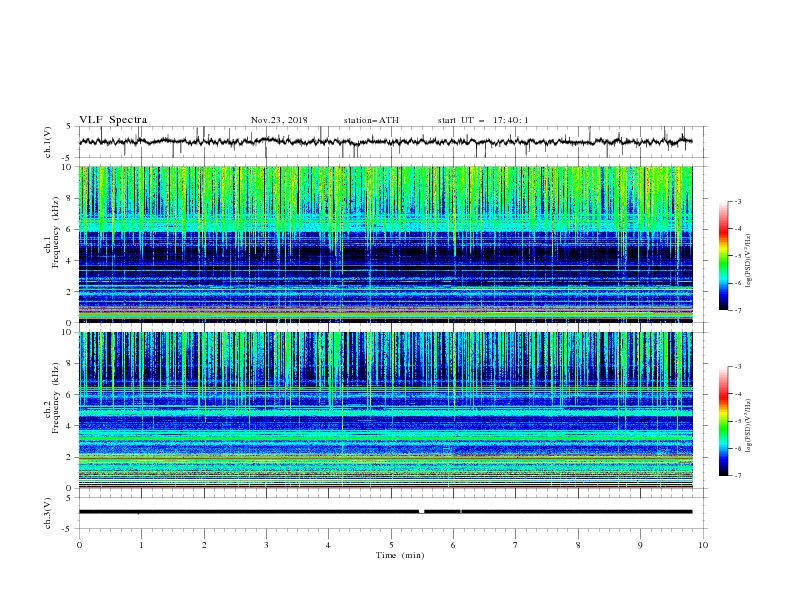
Task: Click the "Time (min)" axis label
Action: [400, 555]
